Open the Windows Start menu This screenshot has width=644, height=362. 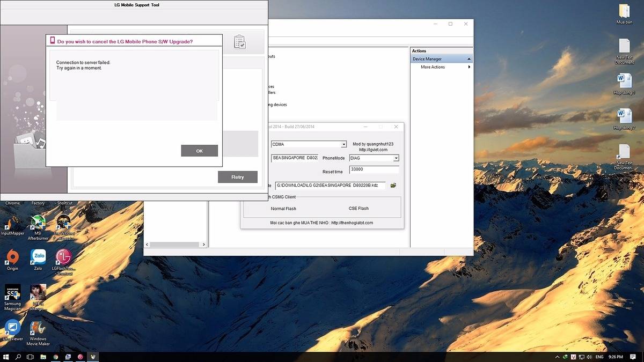pyautogui.click(x=6, y=357)
